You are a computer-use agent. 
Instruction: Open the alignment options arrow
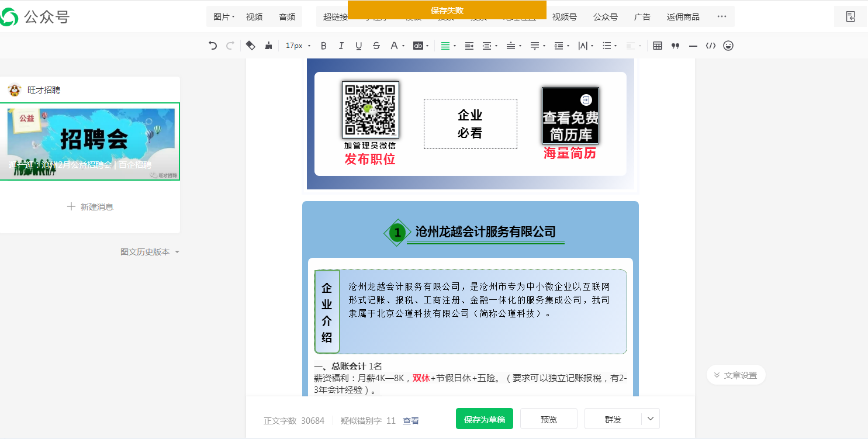point(454,46)
